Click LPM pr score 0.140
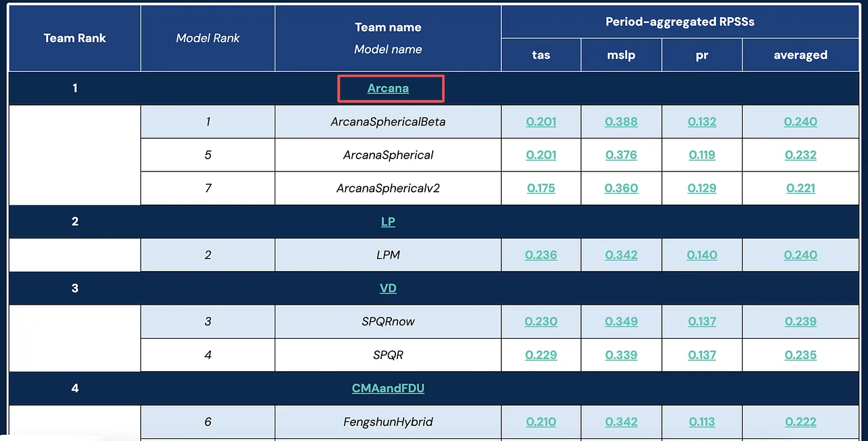Image resolution: width=868 pixels, height=441 pixels. [x=702, y=255]
